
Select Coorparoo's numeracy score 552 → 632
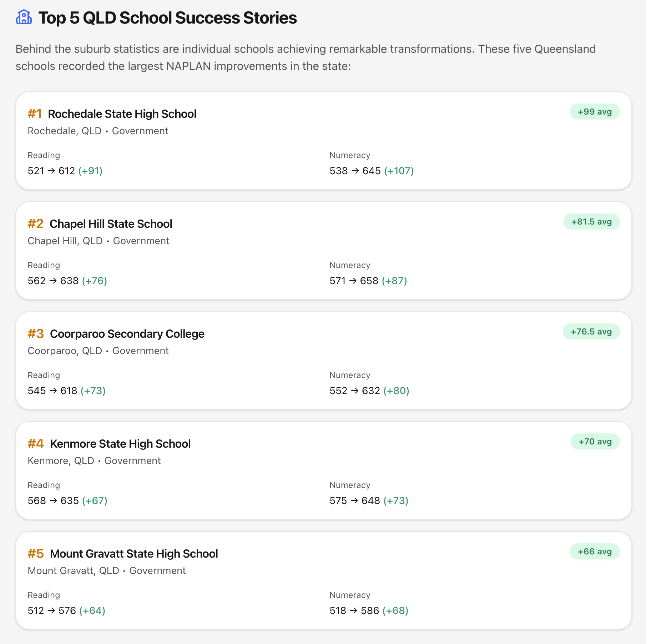[355, 391]
